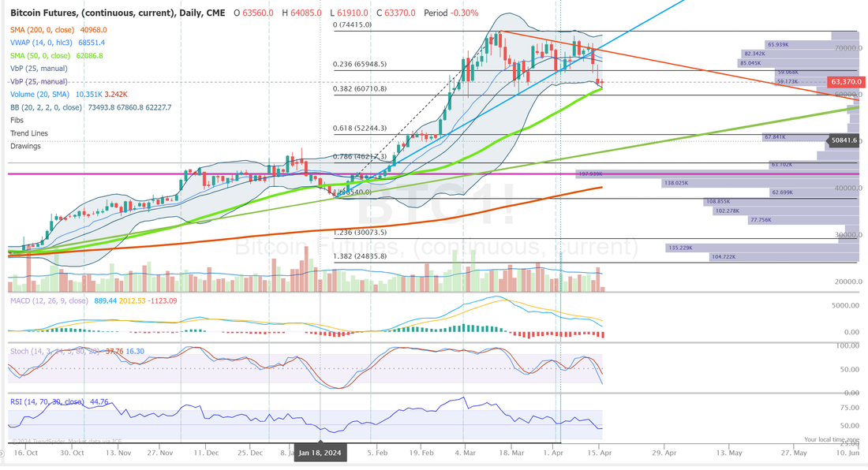Click the 135.229K volume profile label

(680, 248)
